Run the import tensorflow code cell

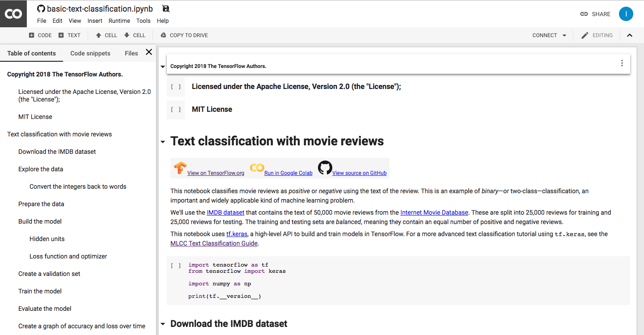pos(176,265)
